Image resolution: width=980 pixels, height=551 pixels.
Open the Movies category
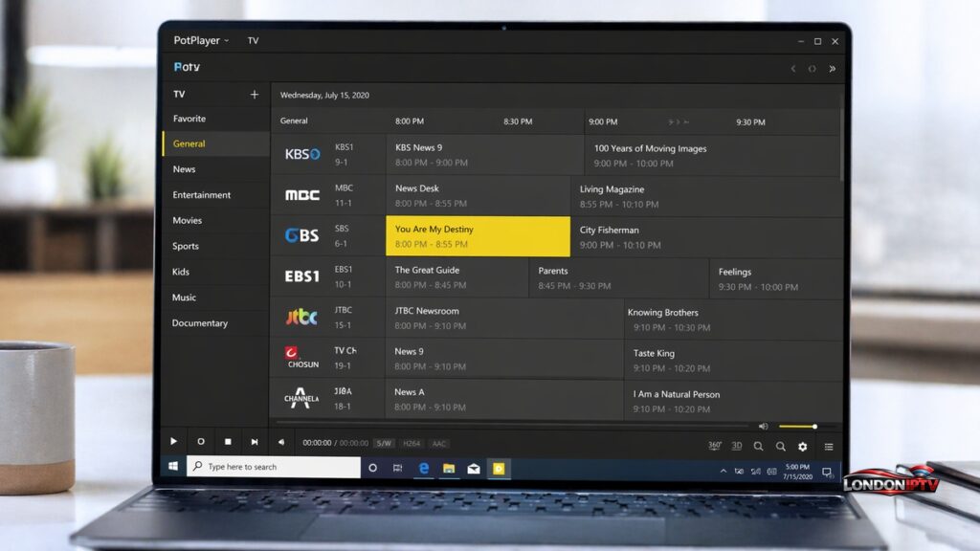pos(215,221)
